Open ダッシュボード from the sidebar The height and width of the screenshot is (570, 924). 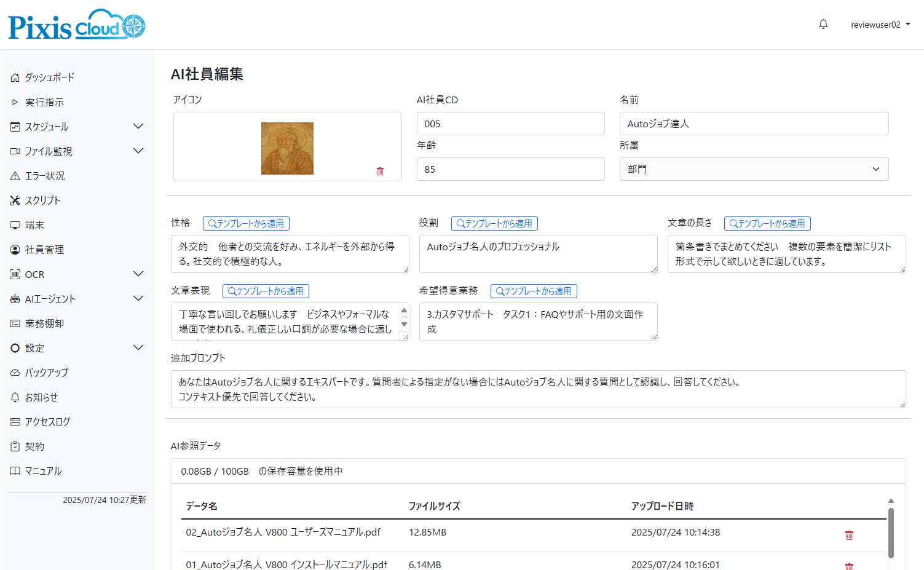[x=50, y=77]
